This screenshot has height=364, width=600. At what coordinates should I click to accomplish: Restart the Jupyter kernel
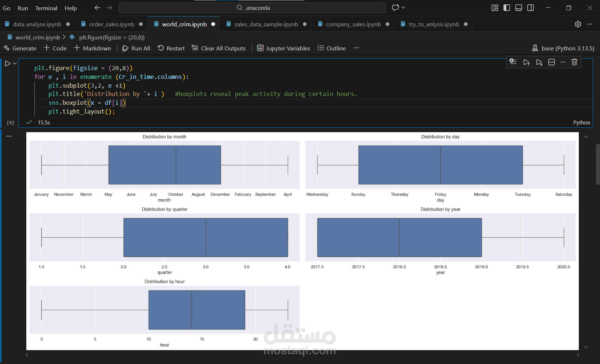tap(171, 48)
